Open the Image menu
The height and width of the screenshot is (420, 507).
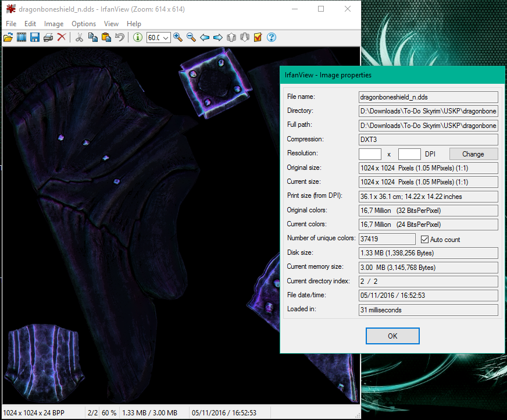coord(53,24)
